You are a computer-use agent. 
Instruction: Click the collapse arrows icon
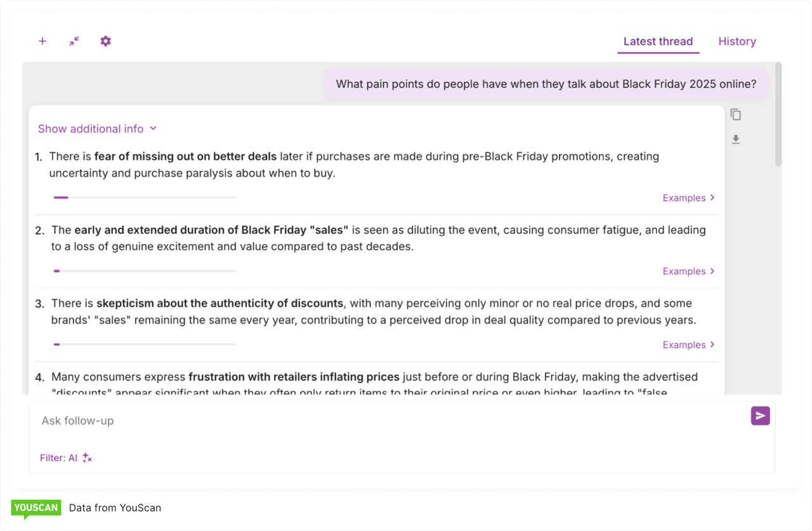click(x=74, y=41)
